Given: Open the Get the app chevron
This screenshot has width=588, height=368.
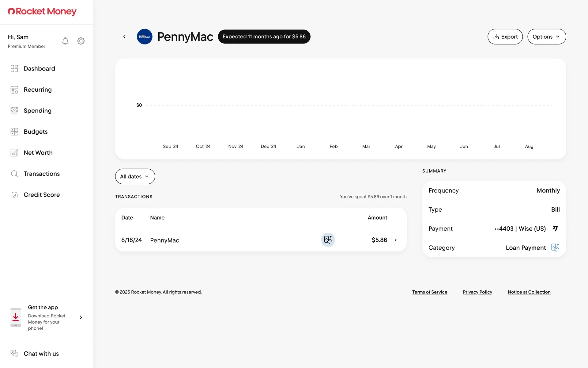Looking at the screenshot, I should click(x=81, y=317).
